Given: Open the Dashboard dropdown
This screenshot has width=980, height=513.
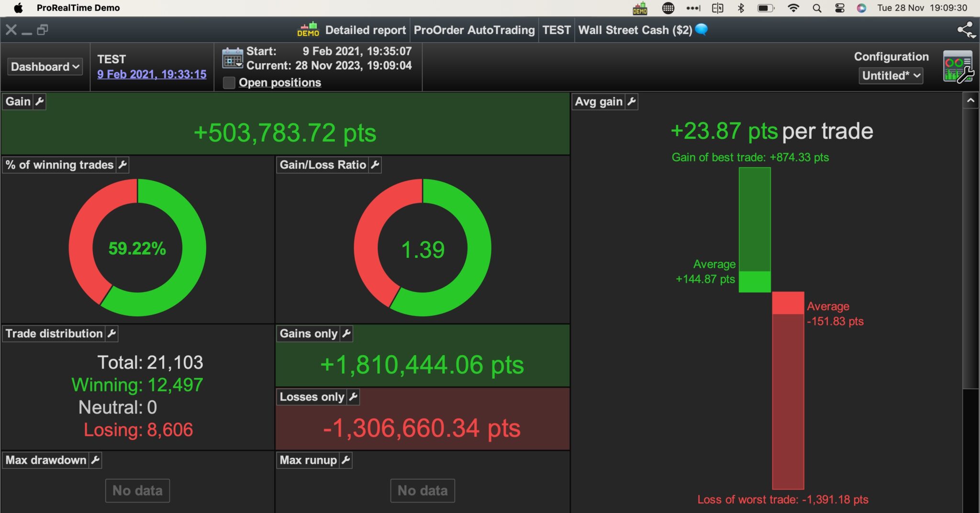Looking at the screenshot, I should [45, 67].
